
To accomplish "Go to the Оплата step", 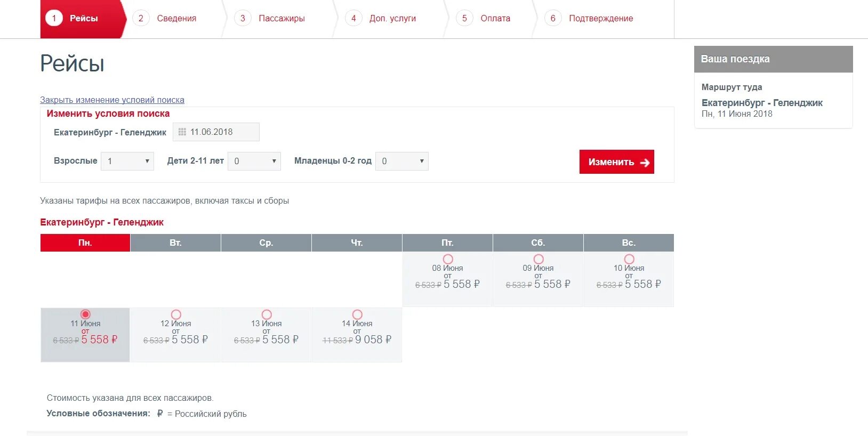I will tap(495, 18).
